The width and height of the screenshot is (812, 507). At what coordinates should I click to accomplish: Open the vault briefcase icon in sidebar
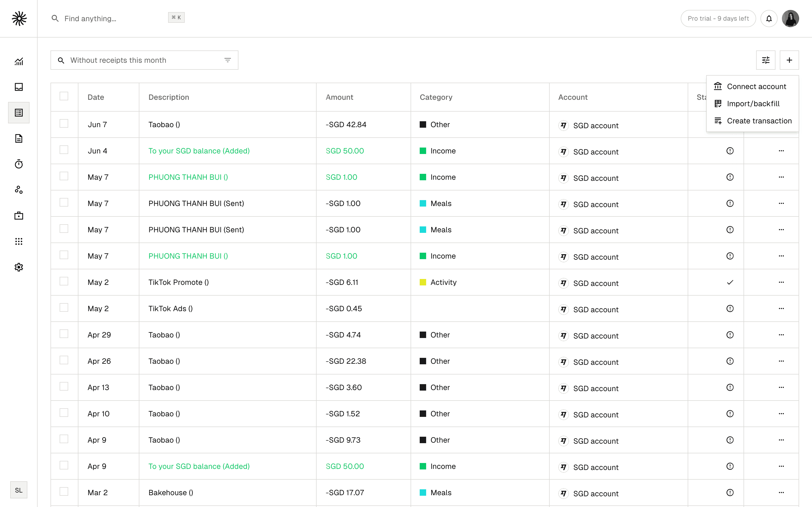pos(19,216)
